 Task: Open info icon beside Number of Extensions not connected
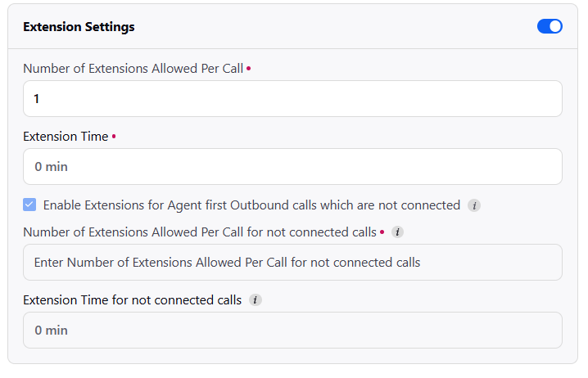click(397, 232)
